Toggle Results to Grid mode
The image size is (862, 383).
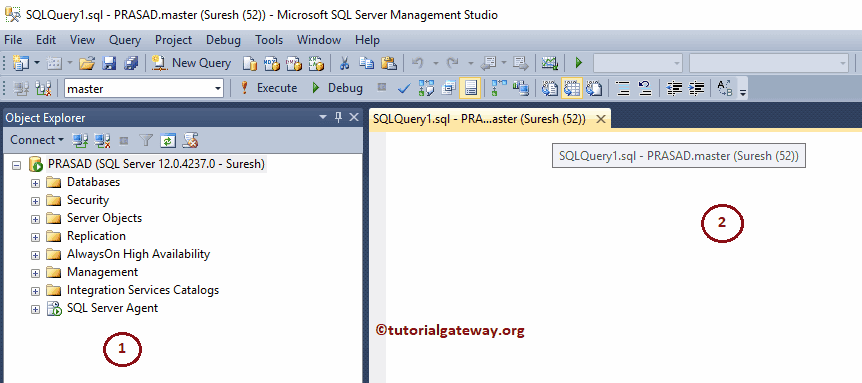tap(572, 88)
